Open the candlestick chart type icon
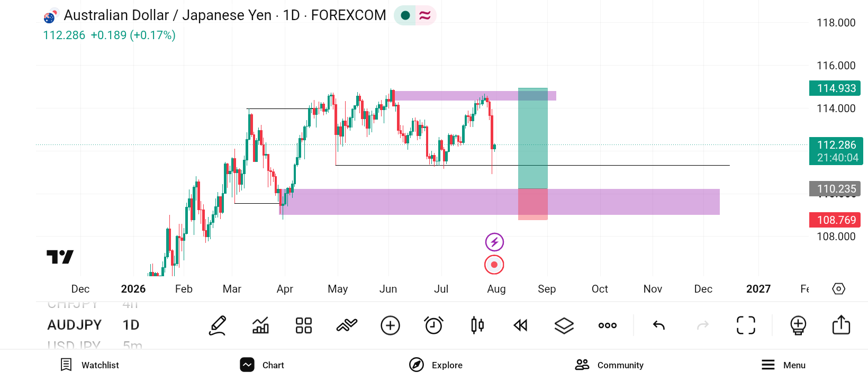The image size is (868, 381). click(477, 325)
